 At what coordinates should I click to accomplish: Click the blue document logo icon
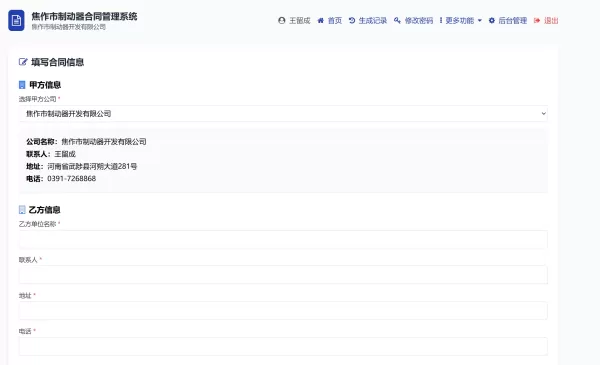tap(16, 20)
